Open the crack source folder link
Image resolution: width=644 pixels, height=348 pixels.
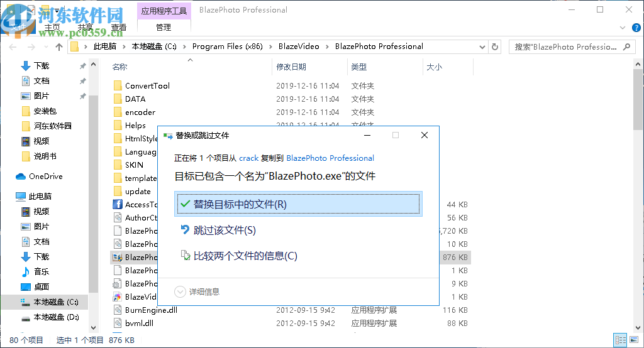(249, 158)
